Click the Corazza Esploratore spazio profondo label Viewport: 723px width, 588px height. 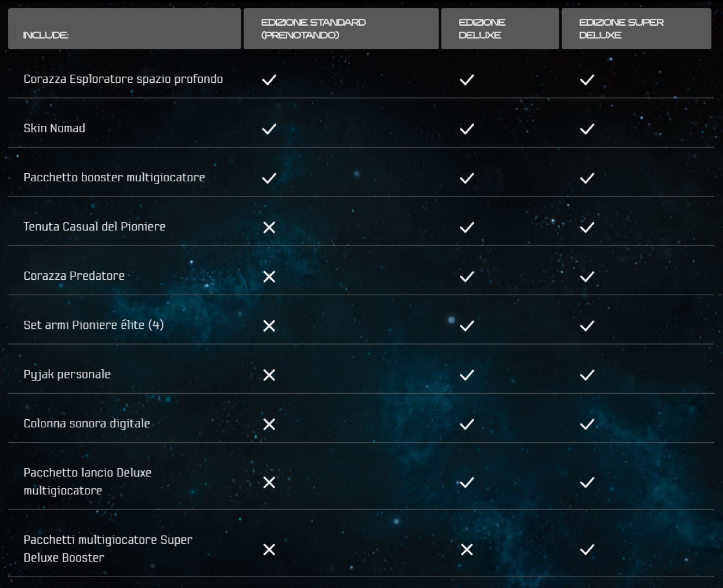pyautogui.click(x=123, y=79)
